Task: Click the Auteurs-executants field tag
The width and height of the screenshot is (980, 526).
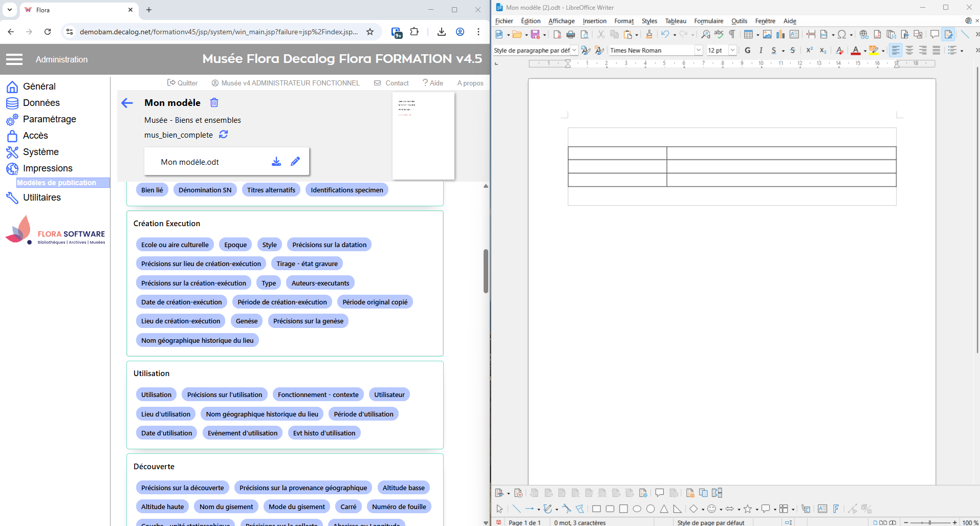Action: coord(320,283)
